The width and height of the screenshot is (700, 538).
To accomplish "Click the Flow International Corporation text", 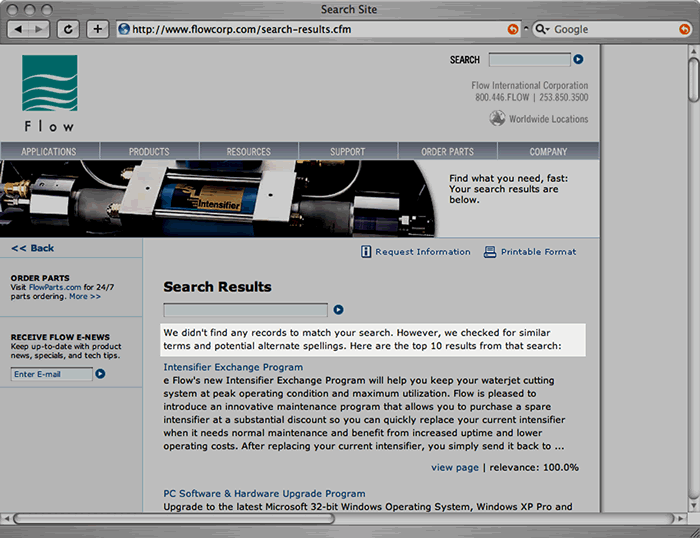I will (x=529, y=85).
